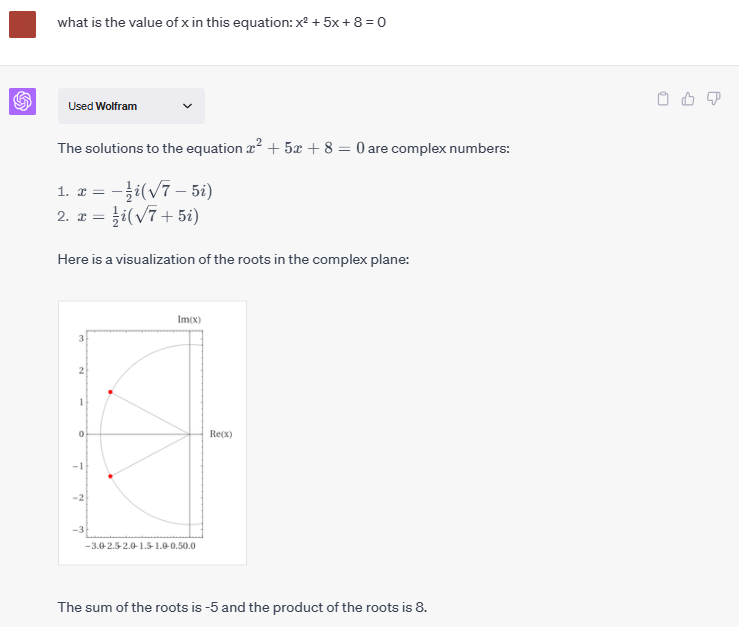Click the ChatGPT logo avatar
739x627 pixels.
point(22,101)
